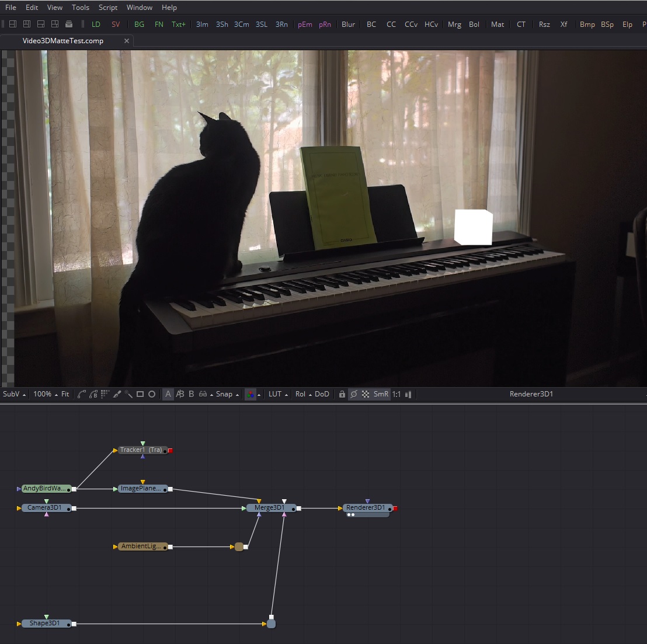Toggle the RoI region of interest
This screenshot has width=647, height=644.
[x=300, y=394]
